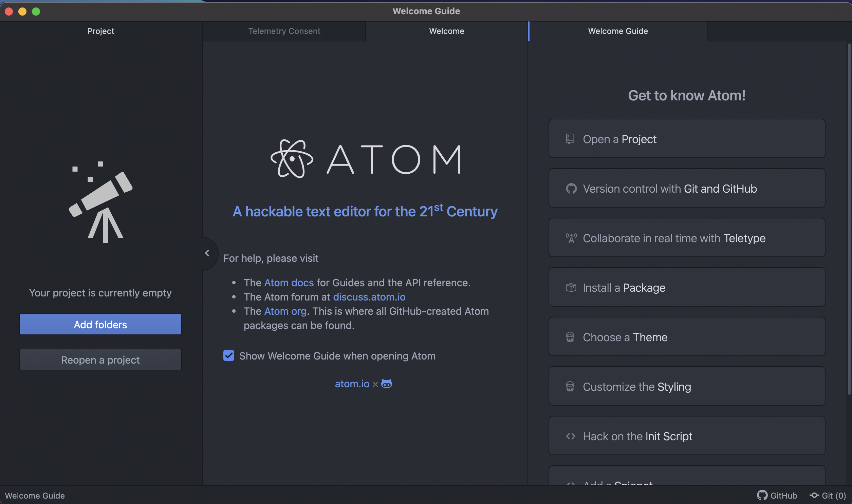Select the Welcome Guide tab

[617, 31]
